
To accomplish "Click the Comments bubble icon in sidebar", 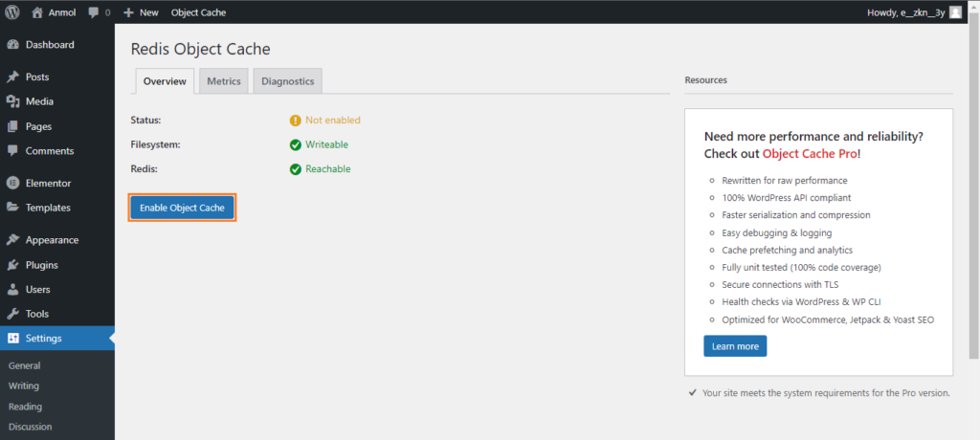I will click(x=12, y=151).
